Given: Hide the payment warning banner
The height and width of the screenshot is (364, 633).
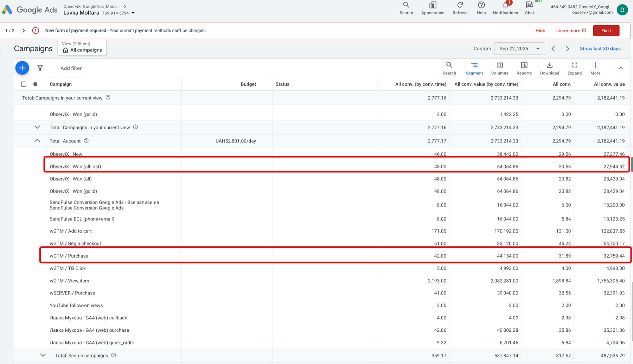Looking at the screenshot, I should tap(540, 31).
